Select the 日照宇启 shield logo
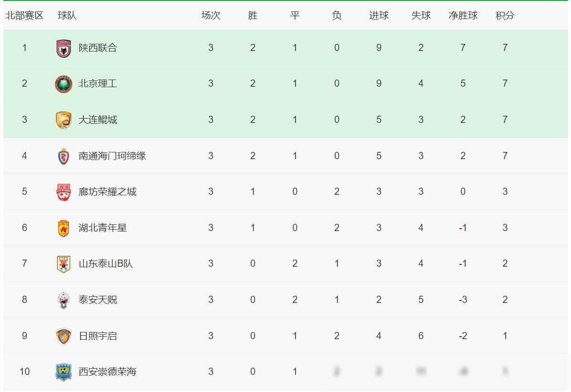571x392 pixels. point(63,336)
